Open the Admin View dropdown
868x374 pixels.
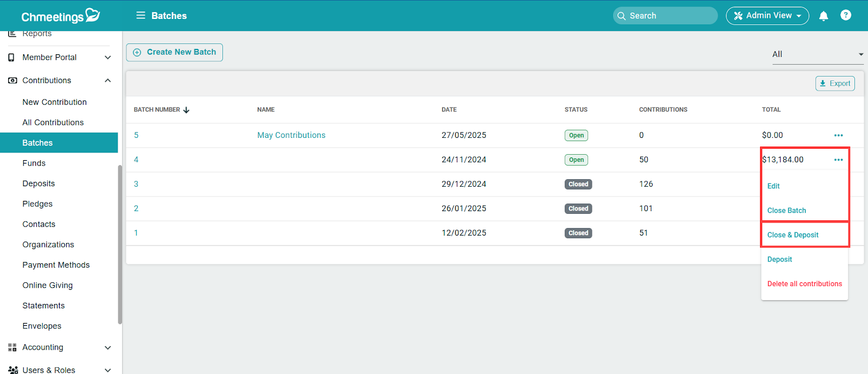pyautogui.click(x=767, y=16)
